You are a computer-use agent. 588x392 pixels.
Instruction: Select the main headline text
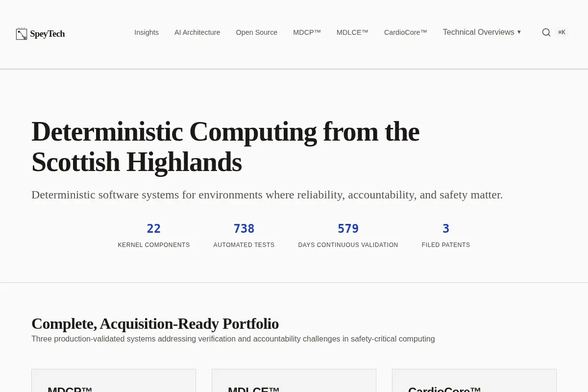(225, 147)
